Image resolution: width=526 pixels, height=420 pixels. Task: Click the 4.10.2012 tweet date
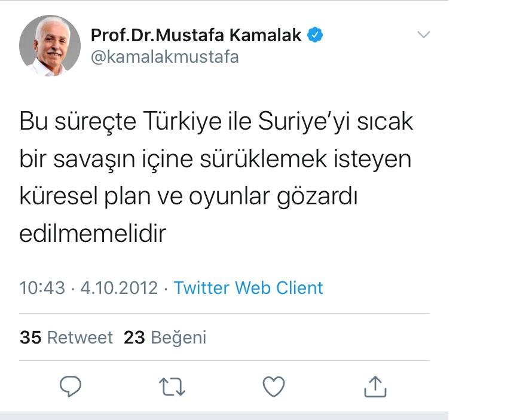(x=119, y=288)
